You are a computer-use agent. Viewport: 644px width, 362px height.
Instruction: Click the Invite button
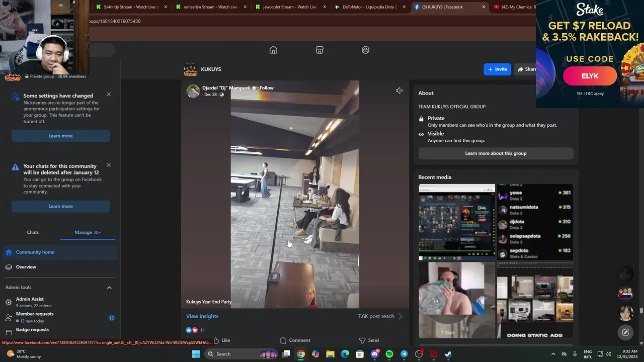(497, 69)
